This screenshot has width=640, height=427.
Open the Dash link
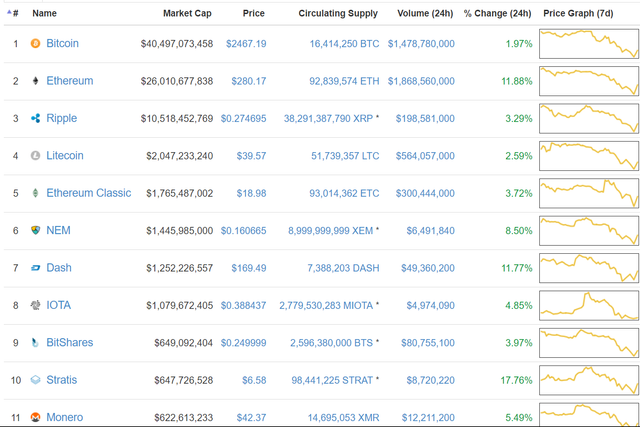tap(59, 268)
